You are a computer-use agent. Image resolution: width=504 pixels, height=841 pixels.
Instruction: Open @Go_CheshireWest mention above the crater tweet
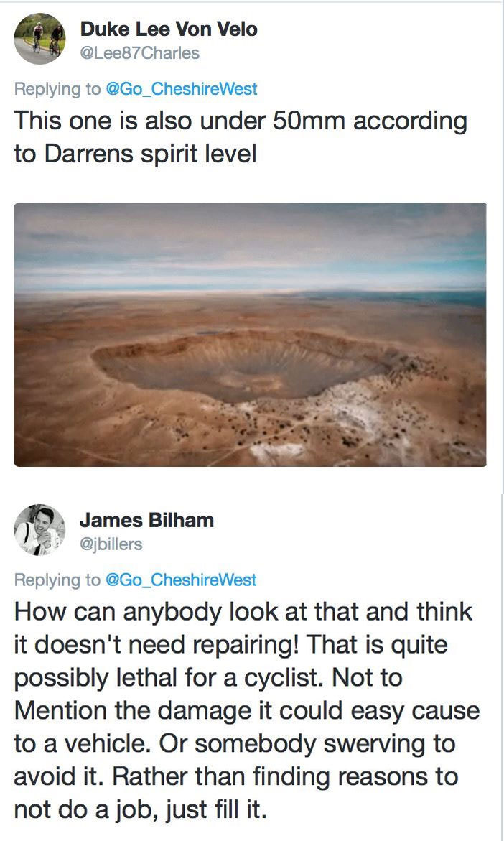click(x=181, y=89)
